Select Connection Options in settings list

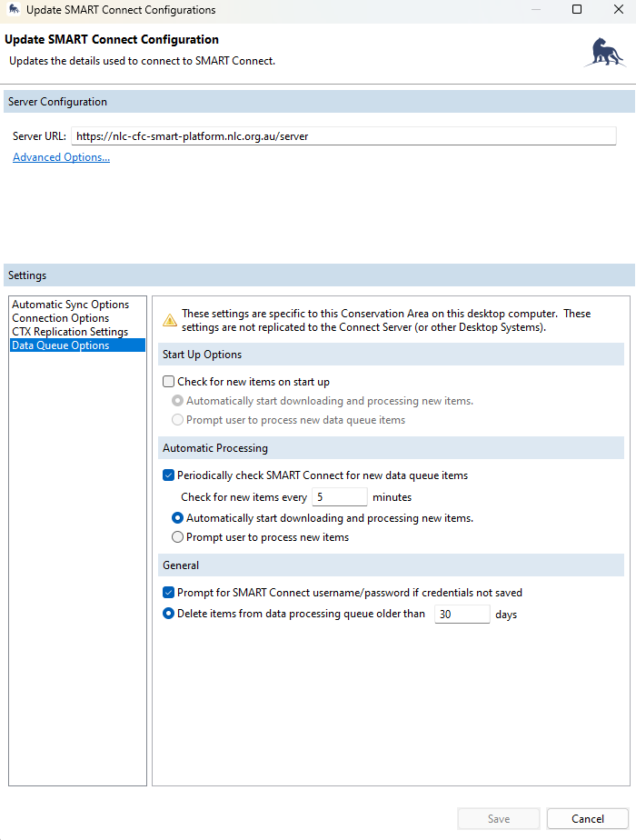pyautogui.click(x=60, y=318)
